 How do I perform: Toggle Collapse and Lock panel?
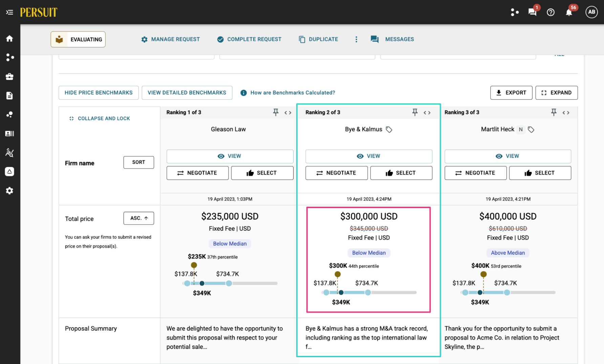(100, 118)
